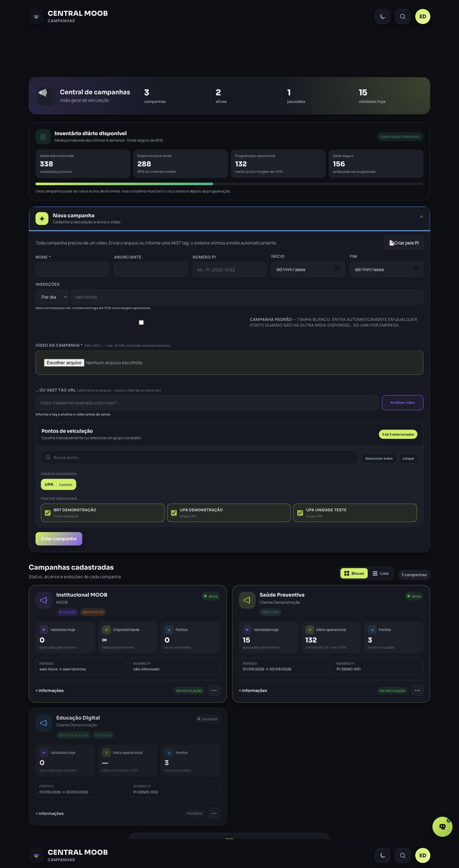Click the Inventário diário barcode icon
This screenshot has height=868, width=459.
(x=43, y=137)
